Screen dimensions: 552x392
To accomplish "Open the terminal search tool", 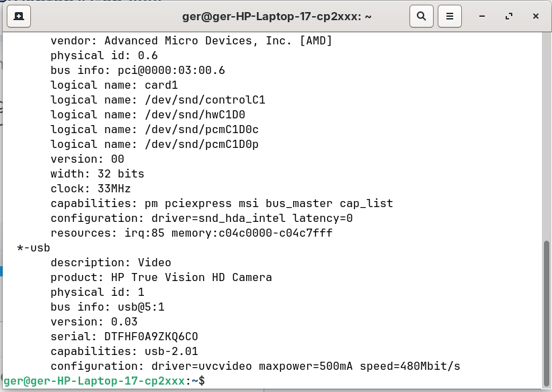I will click(x=421, y=15).
